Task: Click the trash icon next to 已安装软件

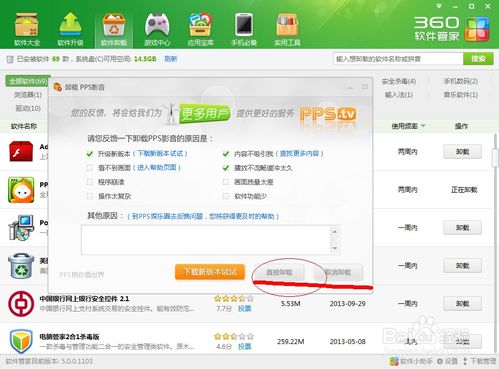Action: click(x=10, y=59)
